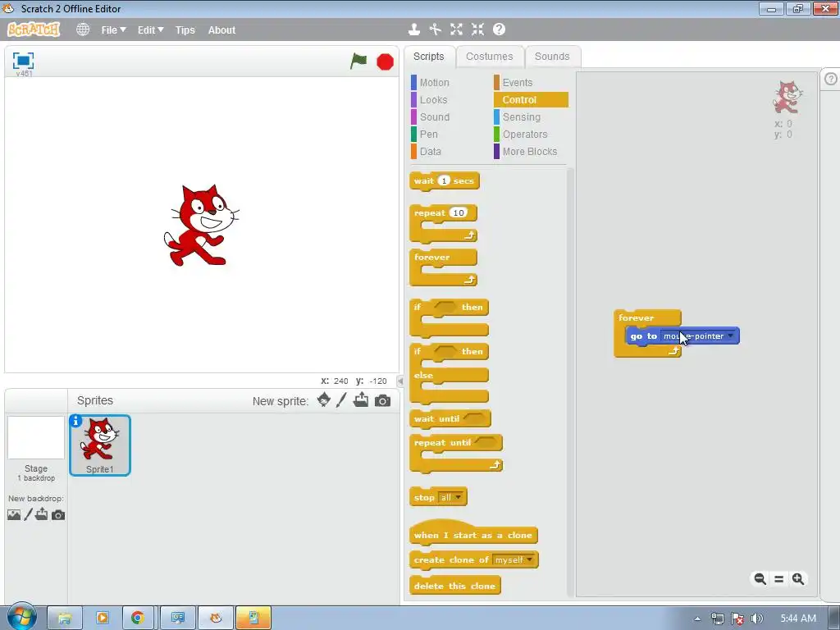
Task: Switch to the Sounds tab
Action: pos(552,57)
